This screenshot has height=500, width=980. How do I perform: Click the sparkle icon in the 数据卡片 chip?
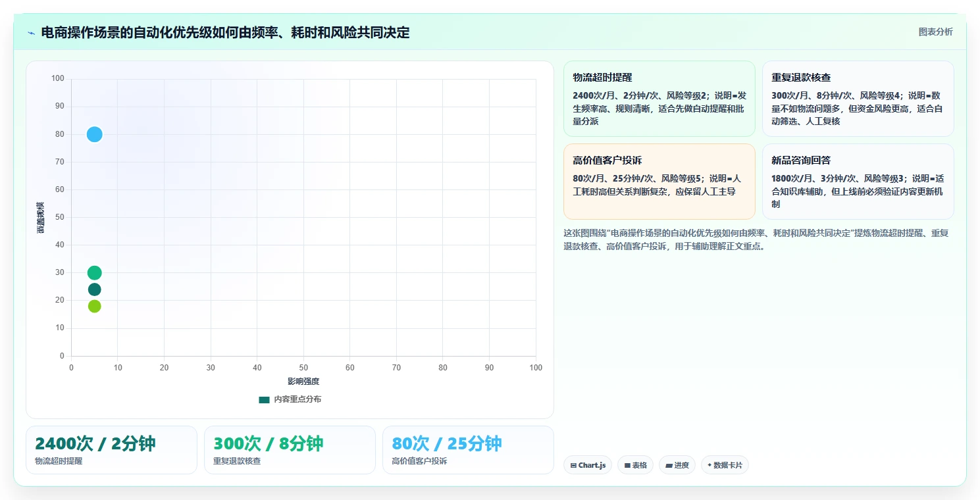(709, 465)
